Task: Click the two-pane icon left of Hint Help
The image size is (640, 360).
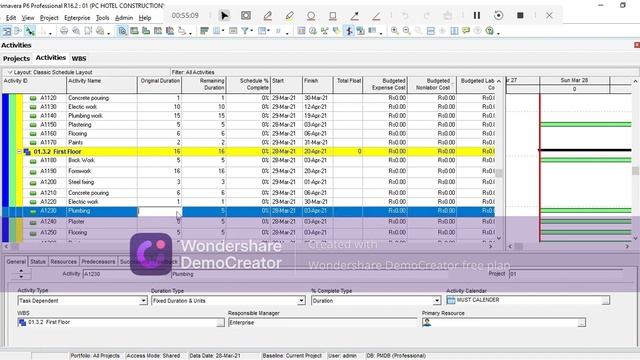Action: coord(454,31)
